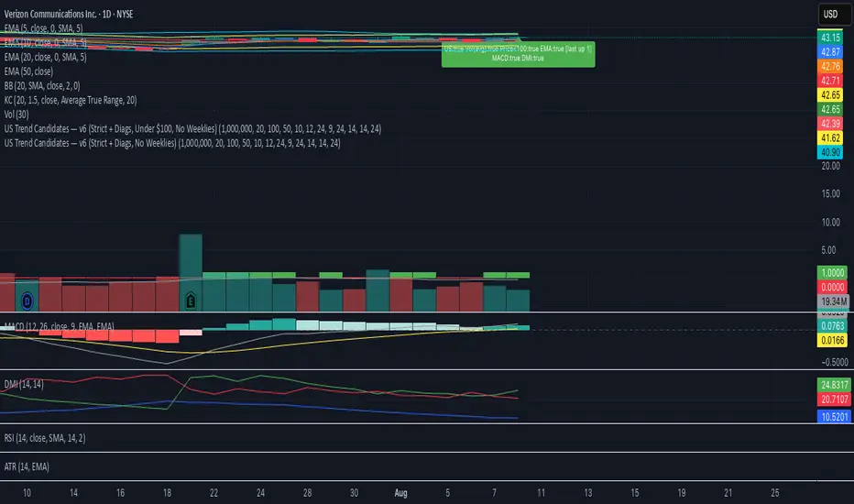Select the EMA (5, close, 0, SMA, 5) legend

[x=44, y=28]
